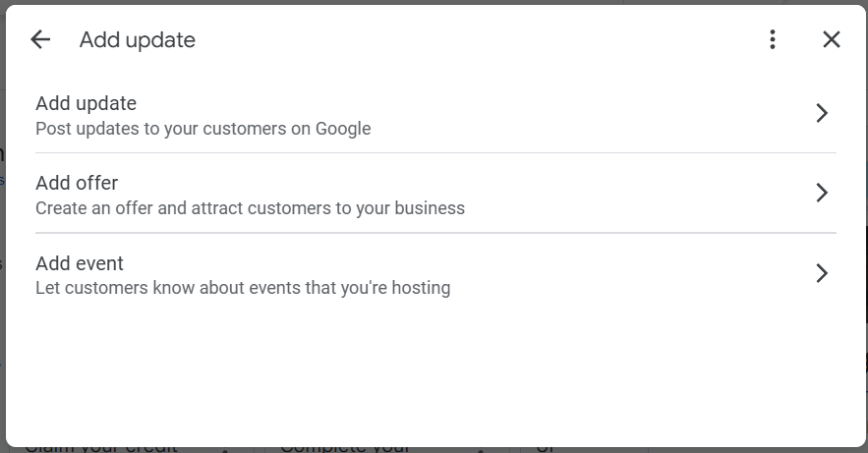Click the "Add update" dialog header title

pos(138,40)
